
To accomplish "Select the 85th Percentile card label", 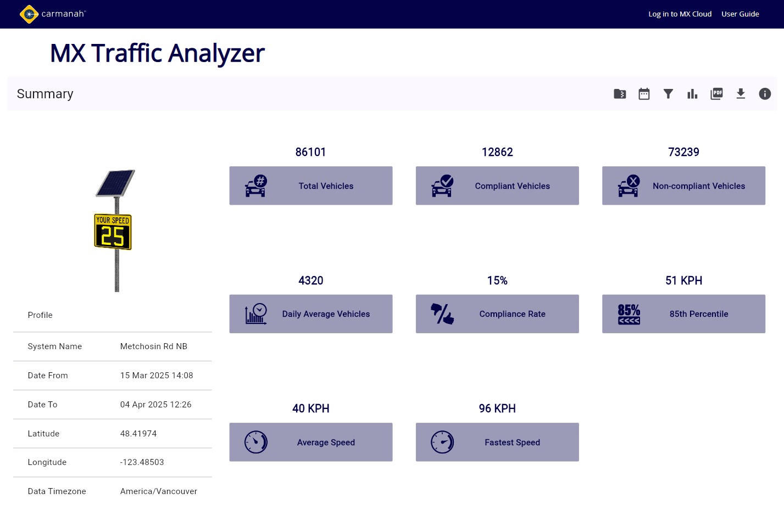I will (x=699, y=314).
